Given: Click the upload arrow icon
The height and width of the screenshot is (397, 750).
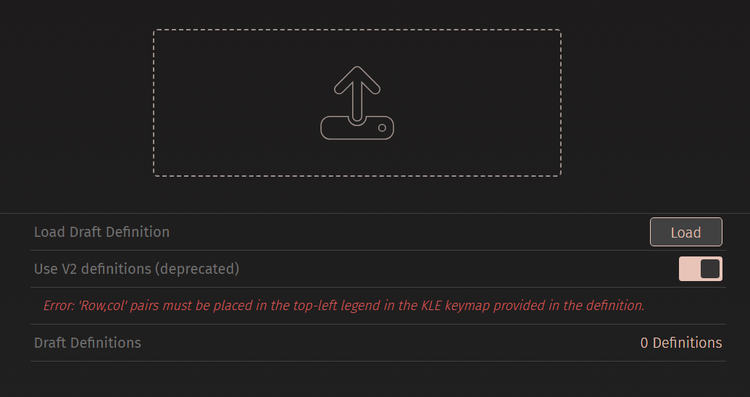Looking at the screenshot, I should coord(357,103).
